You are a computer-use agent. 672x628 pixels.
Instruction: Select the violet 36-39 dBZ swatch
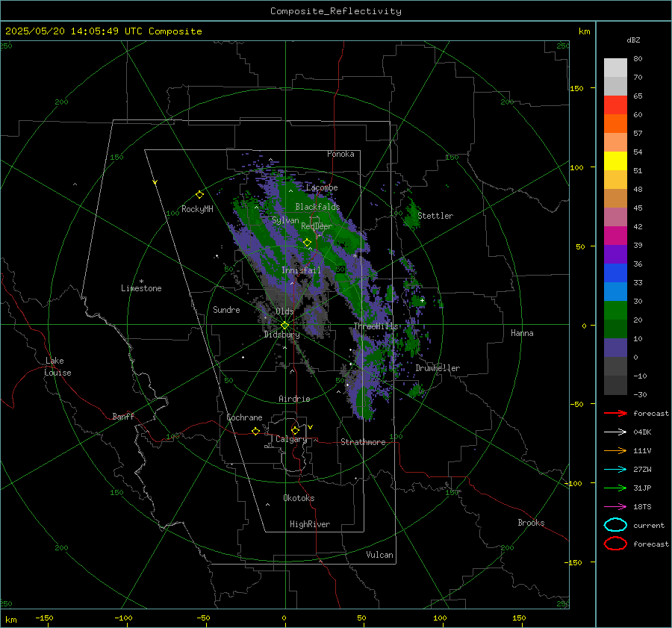pos(615,255)
